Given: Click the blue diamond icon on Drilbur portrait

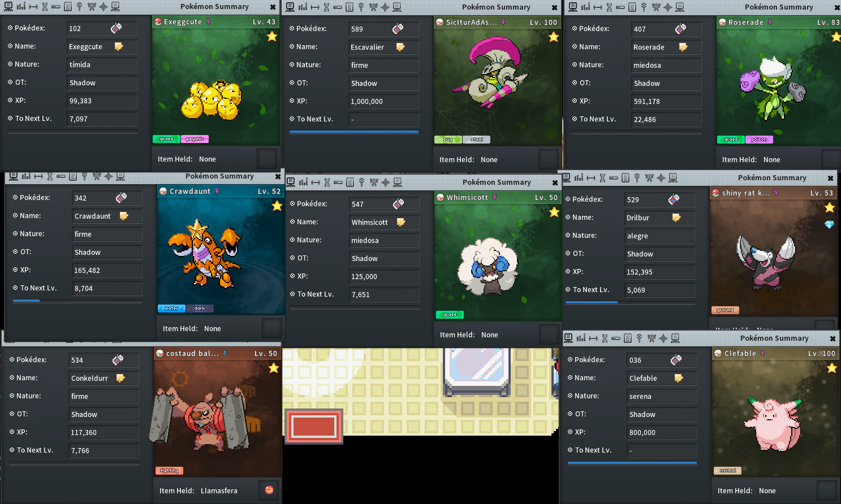Looking at the screenshot, I should coord(830,224).
